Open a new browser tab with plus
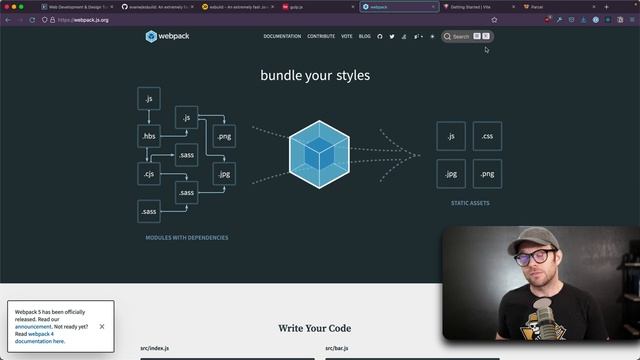This screenshot has height=360, width=640. click(x=607, y=7)
